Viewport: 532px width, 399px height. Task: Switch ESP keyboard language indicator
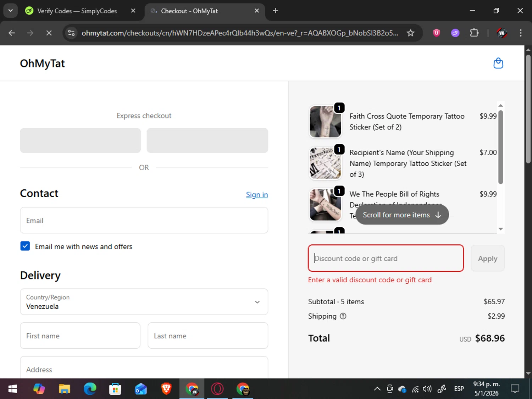459,389
